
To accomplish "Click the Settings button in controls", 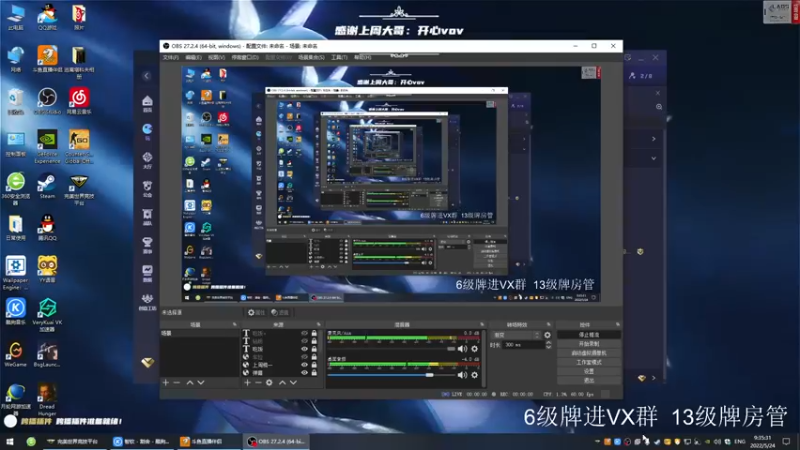I will click(x=589, y=371).
